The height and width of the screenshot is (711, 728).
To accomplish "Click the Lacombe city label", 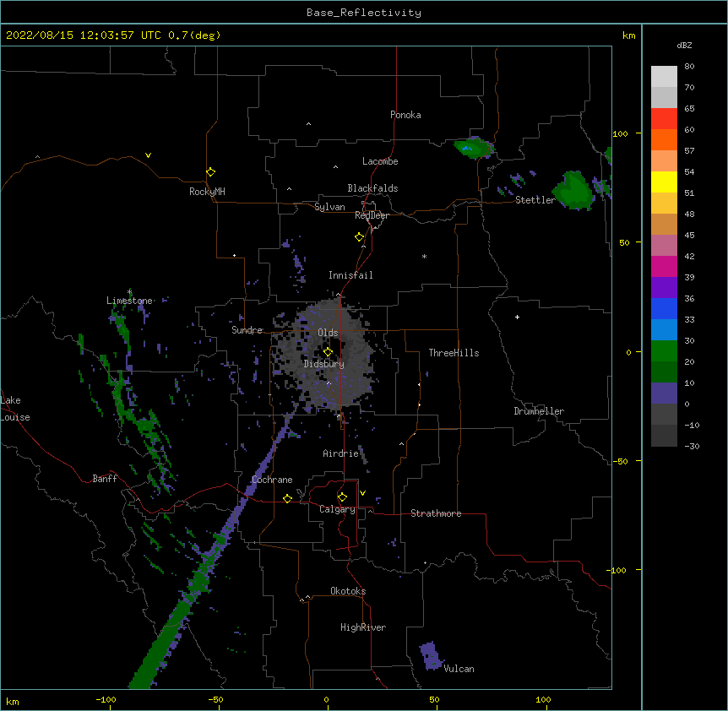I will 380,161.
